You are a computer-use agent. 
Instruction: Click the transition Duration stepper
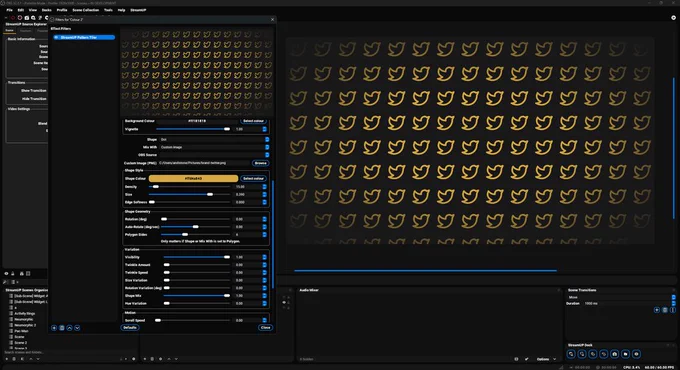[x=673, y=303]
